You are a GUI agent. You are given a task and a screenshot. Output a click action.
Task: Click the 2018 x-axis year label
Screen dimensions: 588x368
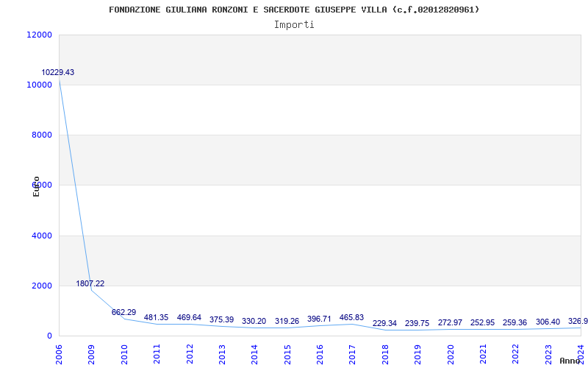(x=385, y=355)
